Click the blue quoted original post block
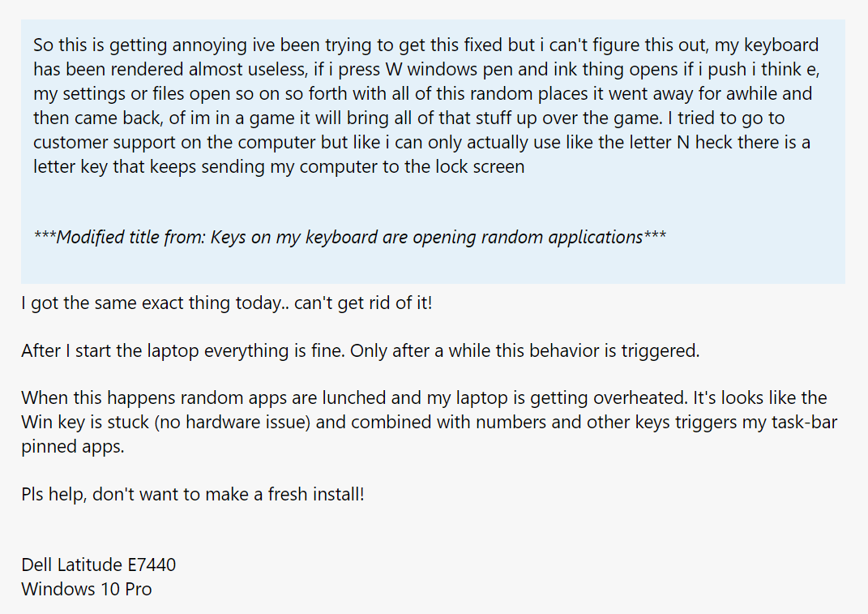868x614 pixels. pyautogui.click(x=433, y=152)
